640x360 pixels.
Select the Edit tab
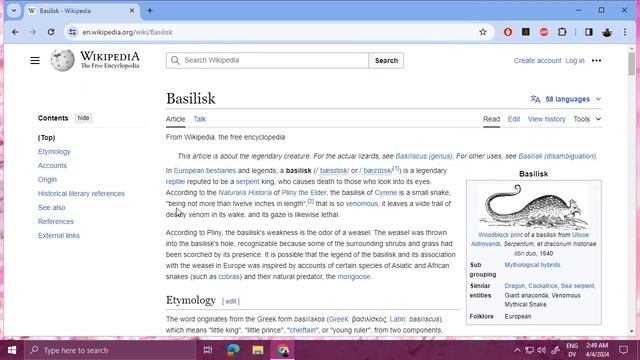[513, 119]
